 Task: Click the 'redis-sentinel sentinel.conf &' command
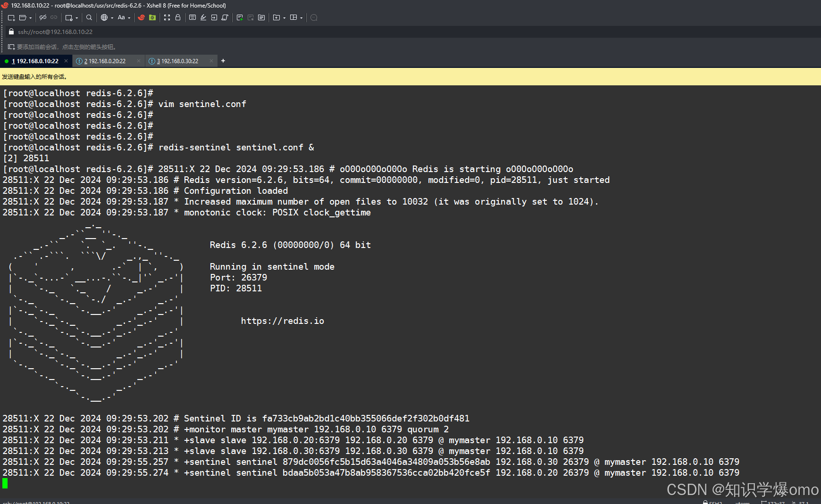[236, 147]
